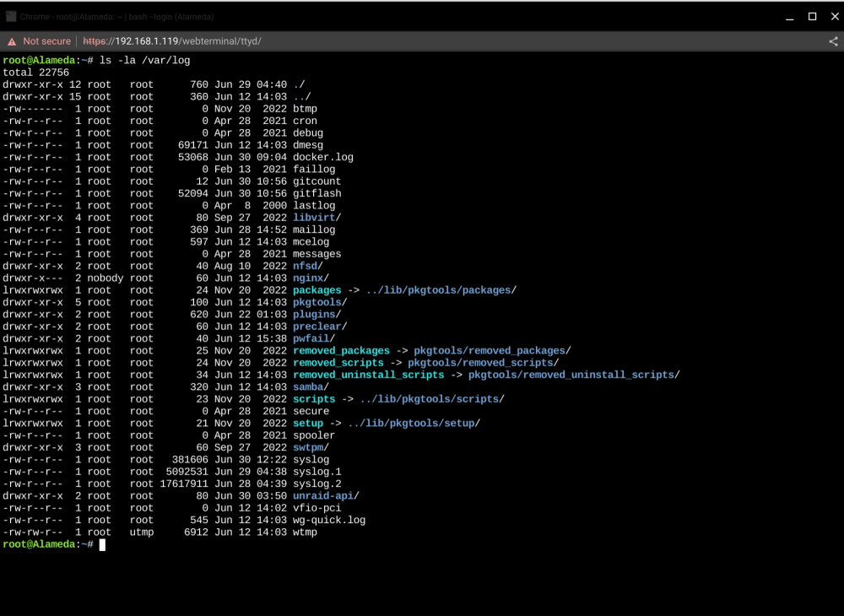Screen dimensions: 844x616
Task: Select the wg-quick.log file name
Action: pos(329,521)
